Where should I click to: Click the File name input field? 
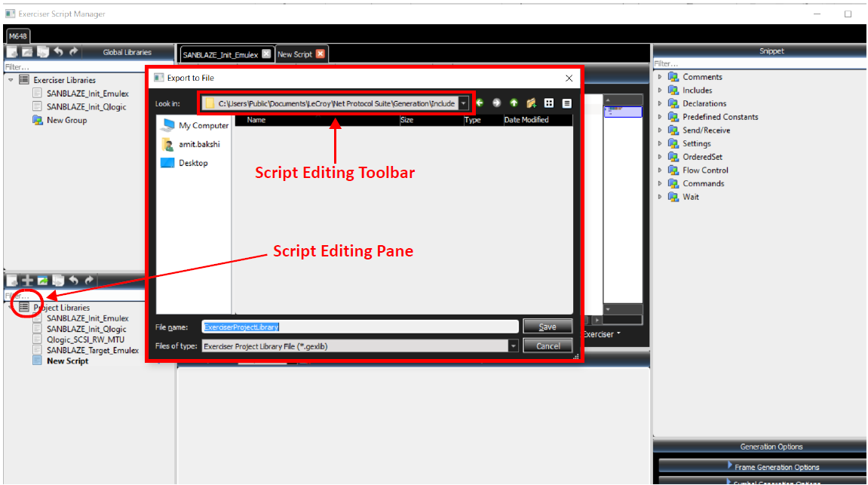[360, 327]
